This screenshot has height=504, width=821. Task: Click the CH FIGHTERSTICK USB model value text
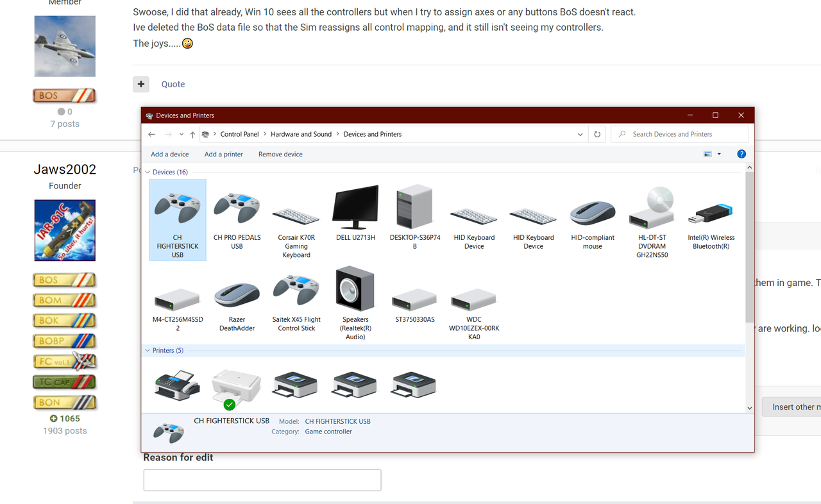337,421
